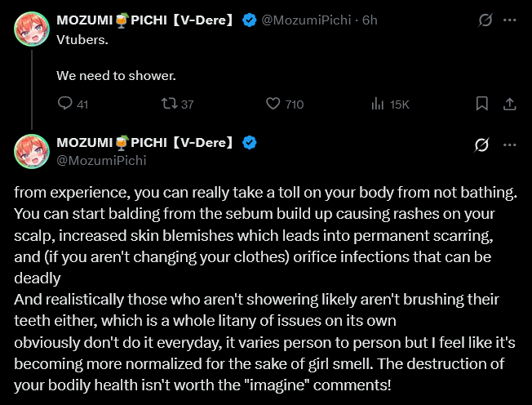Click verified badge on first tweet

coord(249,20)
